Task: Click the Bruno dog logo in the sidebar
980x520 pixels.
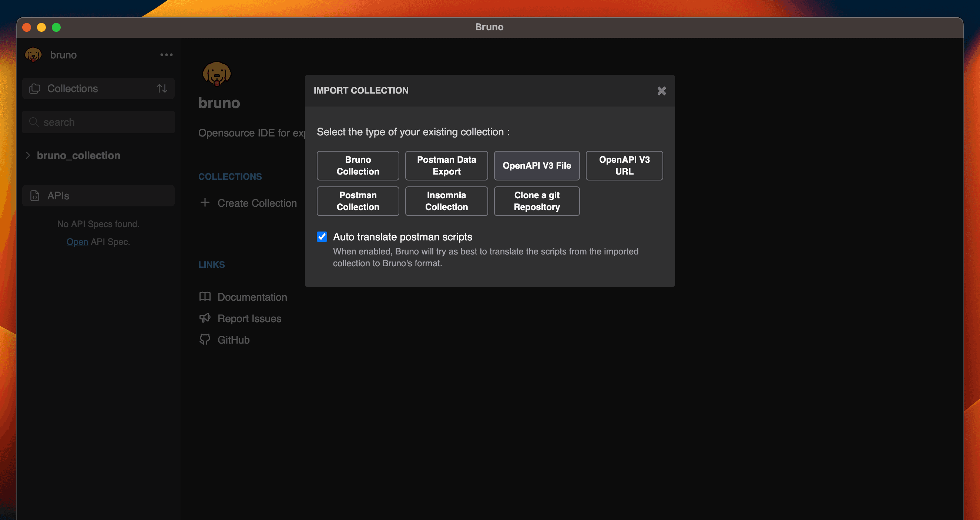Action: coord(33,55)
